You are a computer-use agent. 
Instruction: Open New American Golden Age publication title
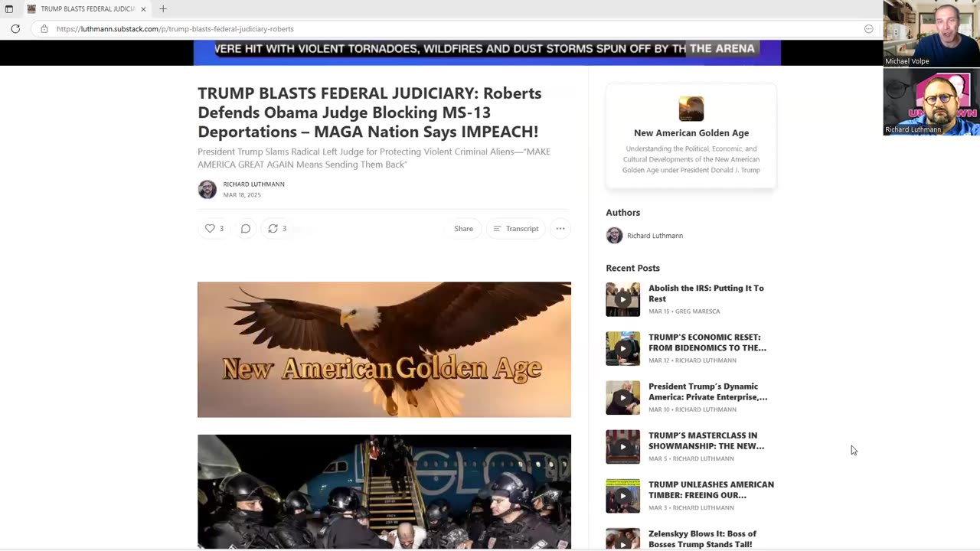click(x=691, y=133)
